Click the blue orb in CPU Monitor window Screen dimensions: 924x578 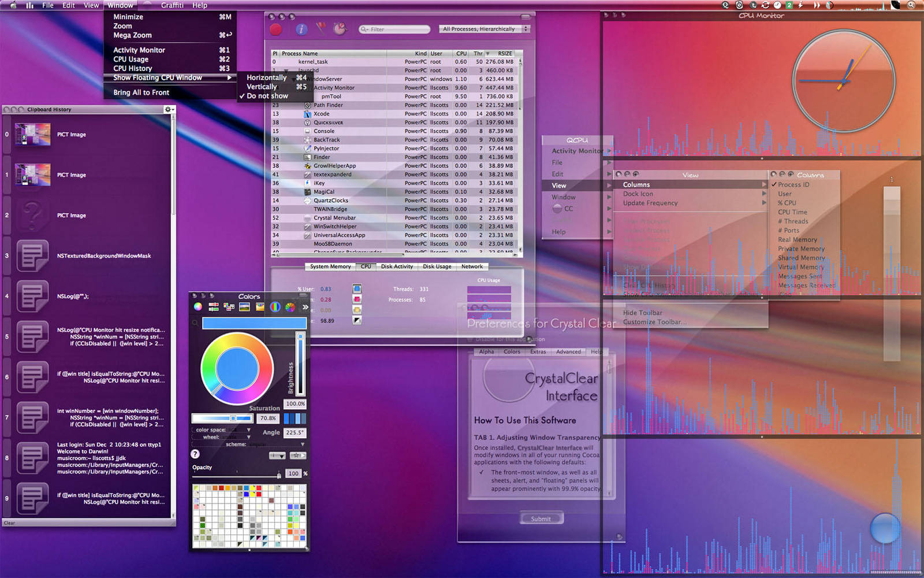[x=884, y=528]
